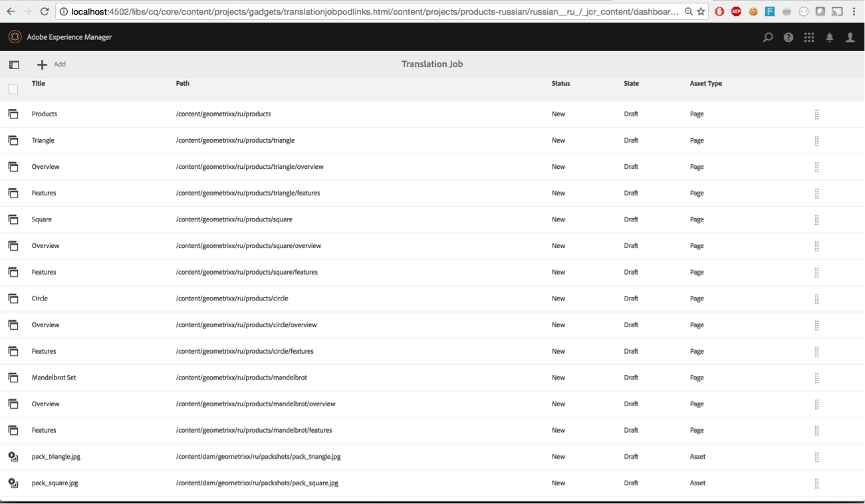Click the asset icon for pack_triangle.jpg
The height and width of the screenshot is (504, 865).
[13, 457]
